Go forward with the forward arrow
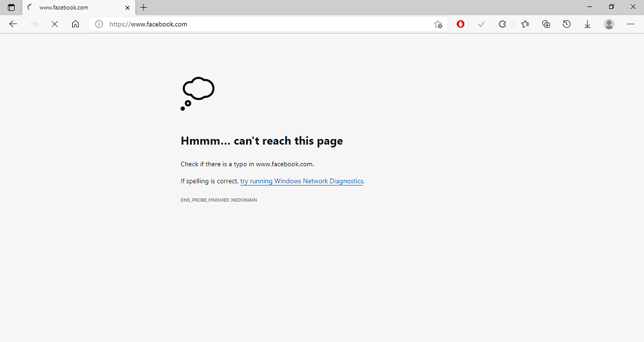 (x=34, y=24)
